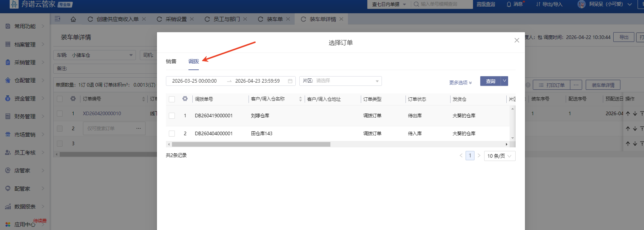Check the row for DB260404000001
644x230 pixels.
[x=172, y=134]
